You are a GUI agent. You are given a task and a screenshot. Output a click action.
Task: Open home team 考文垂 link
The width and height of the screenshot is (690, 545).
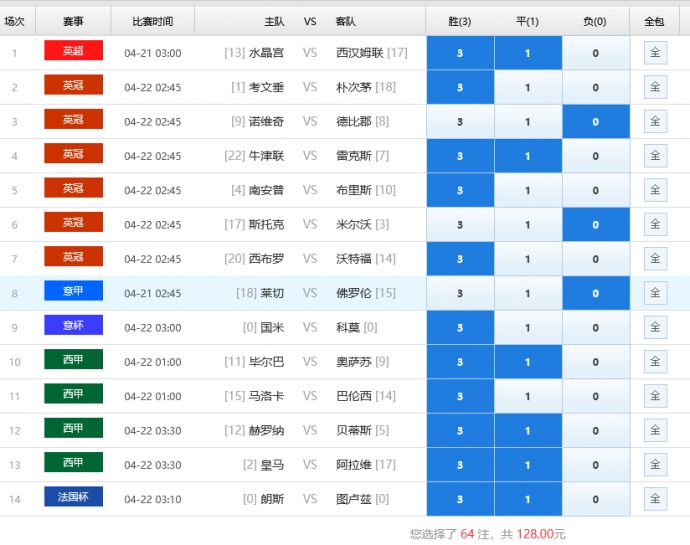coord(266,88)
